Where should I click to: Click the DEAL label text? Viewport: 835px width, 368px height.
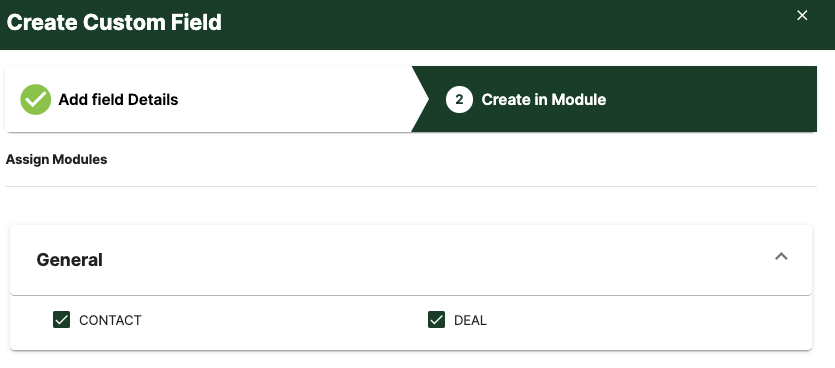(x=470, y=320)
